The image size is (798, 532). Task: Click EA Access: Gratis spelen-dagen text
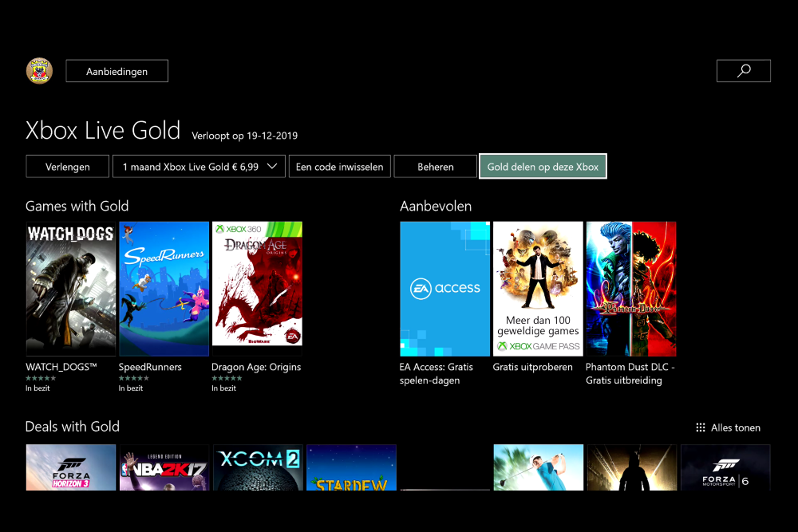point(437,373)
